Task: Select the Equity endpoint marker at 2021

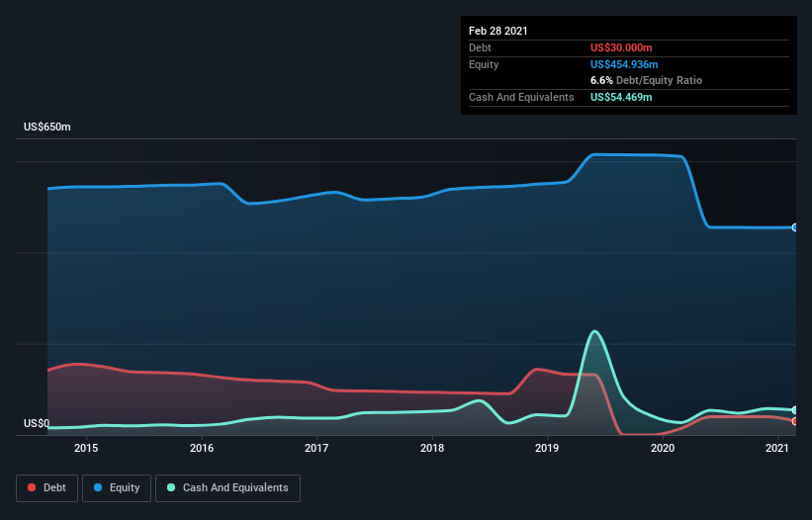Action: tap(795, 227)
